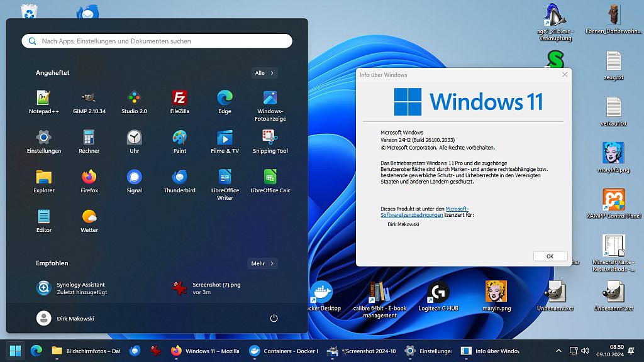
Task: Switch to Info über Windows taskbar button
Action: pos(490,351)
